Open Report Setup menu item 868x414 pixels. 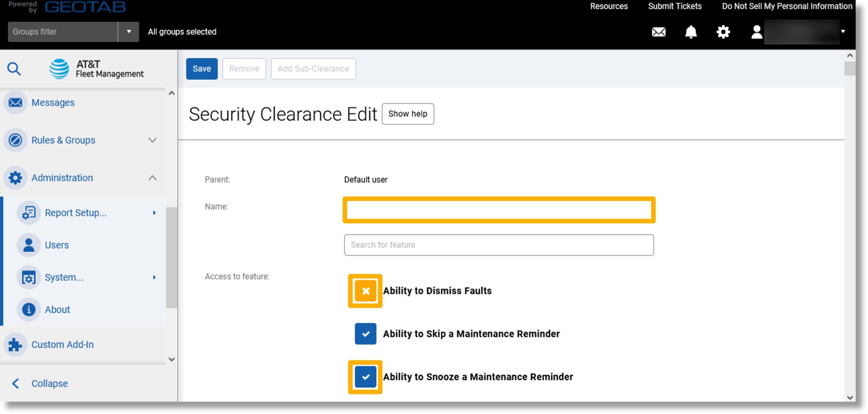76,213
